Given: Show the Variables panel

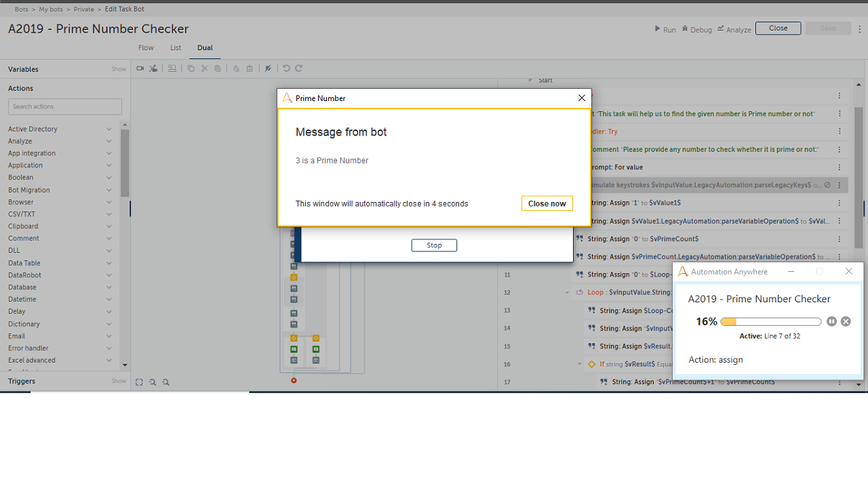Looking at the screenshot, I should tap(119, 69).
